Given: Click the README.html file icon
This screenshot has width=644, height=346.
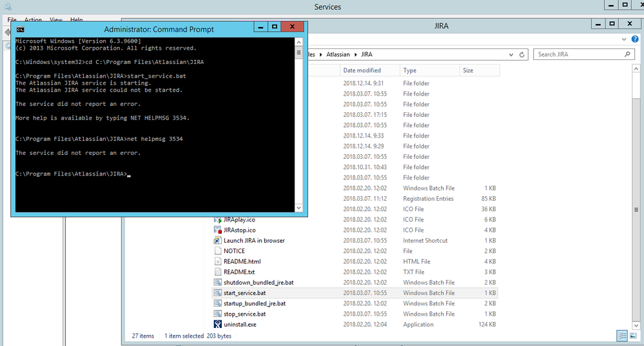Looking at the screenshot, I should pos(218,261).
